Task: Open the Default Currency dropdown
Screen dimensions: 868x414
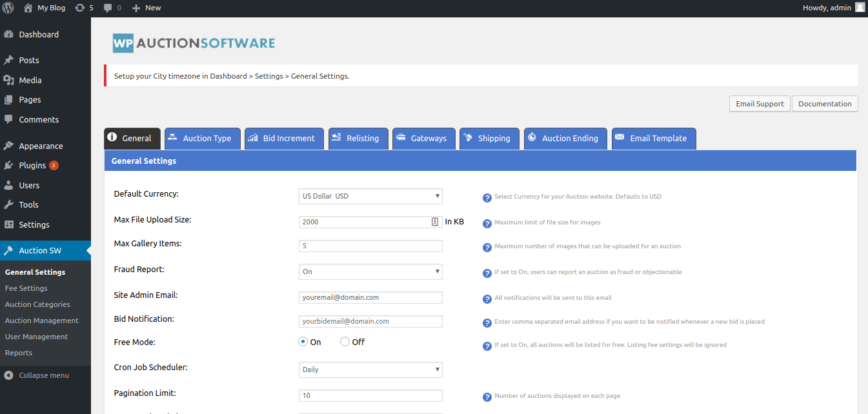Action: (370, 196)
